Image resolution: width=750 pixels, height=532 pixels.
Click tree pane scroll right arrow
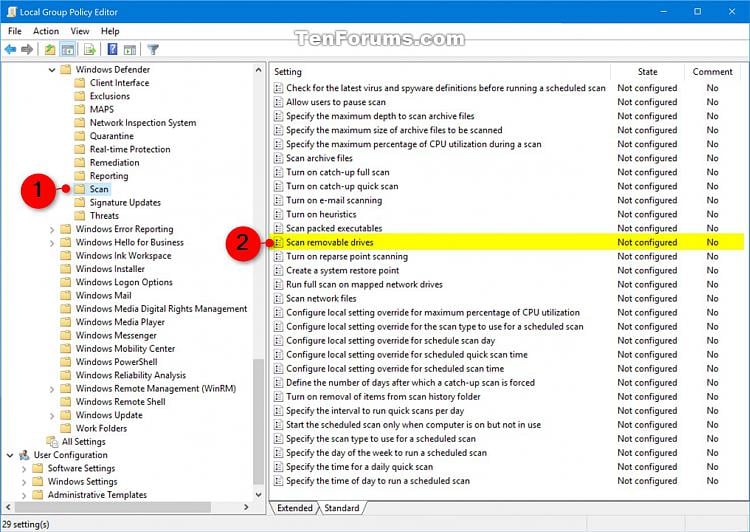[246, 507]
